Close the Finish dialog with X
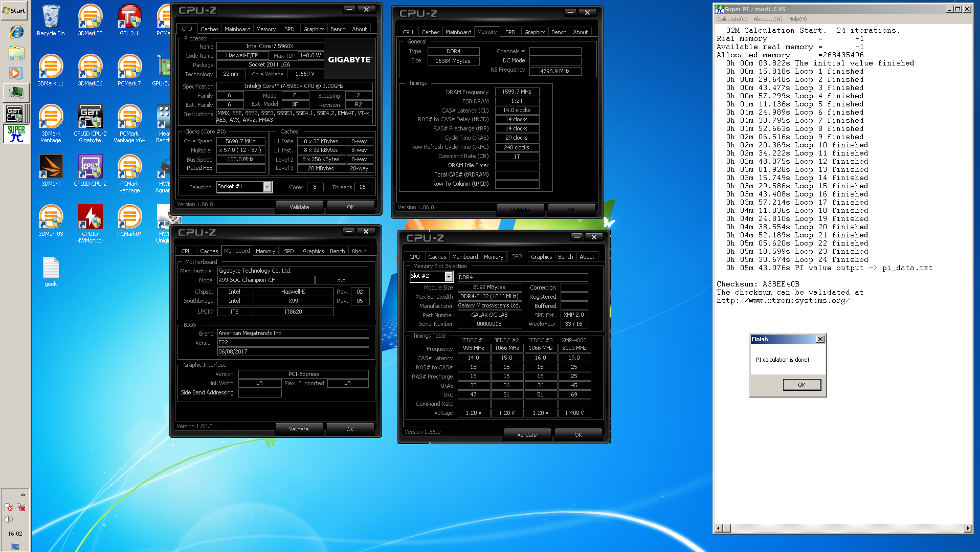 [820, 339]
